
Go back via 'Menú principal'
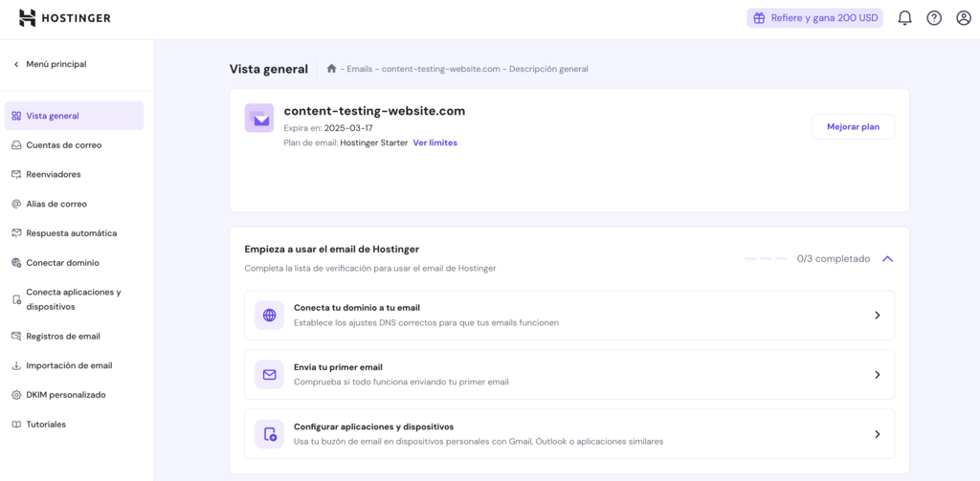[56, 64]
